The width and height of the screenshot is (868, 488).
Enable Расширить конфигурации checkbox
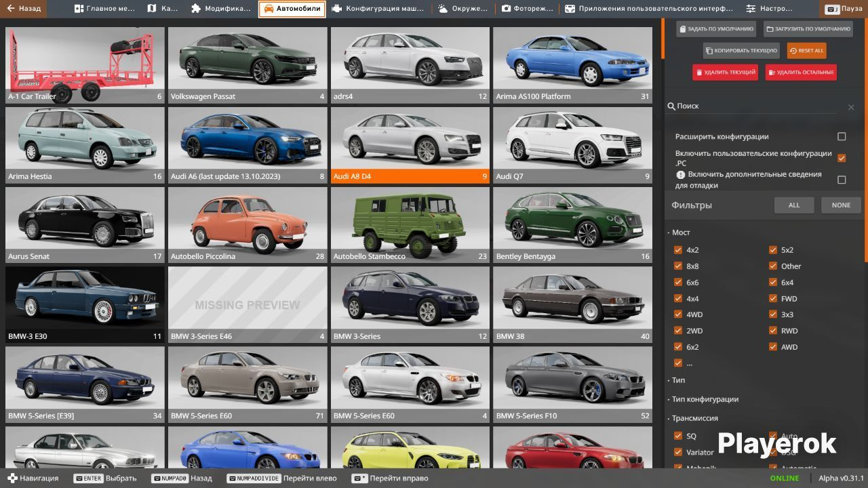842,136
